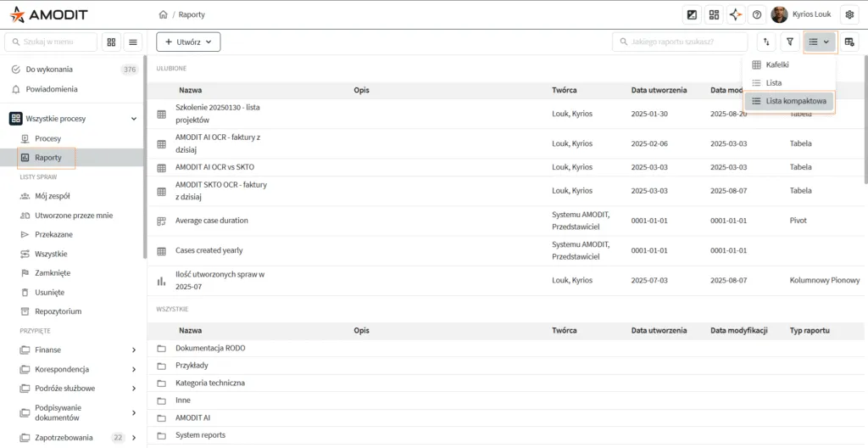The width and height of the screenshot is (868, 448).
Task: Click the AMODIT logo
Action: click(48, 15)
